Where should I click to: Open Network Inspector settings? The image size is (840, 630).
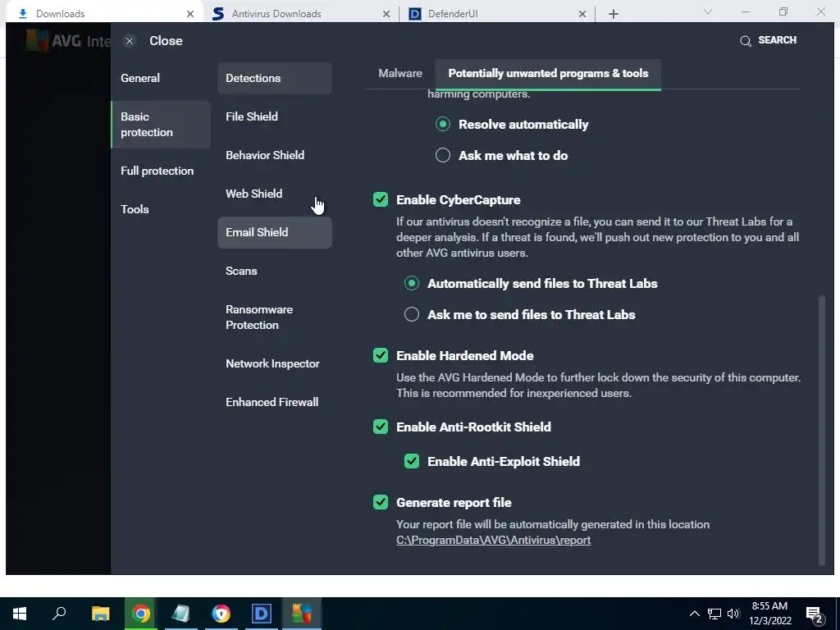274,363
